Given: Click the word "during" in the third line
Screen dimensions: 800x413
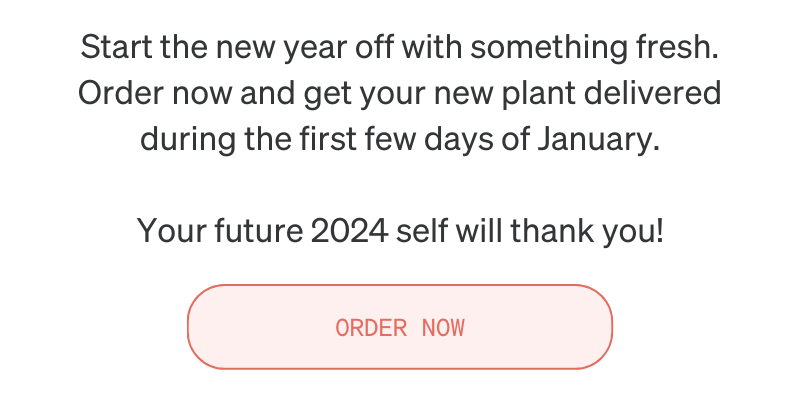Looking at the screenshot, I should click(x=188, y=139).
